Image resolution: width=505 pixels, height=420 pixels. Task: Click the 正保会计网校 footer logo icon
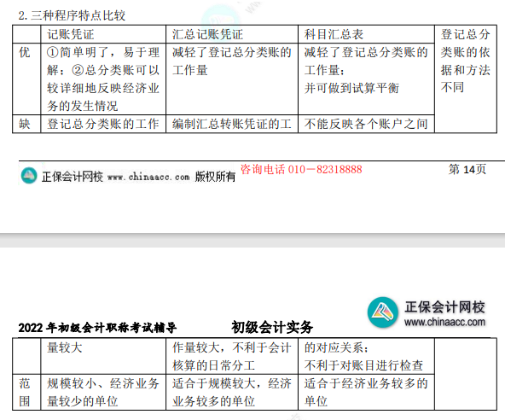pyautogui.click(x=29, y=176)
